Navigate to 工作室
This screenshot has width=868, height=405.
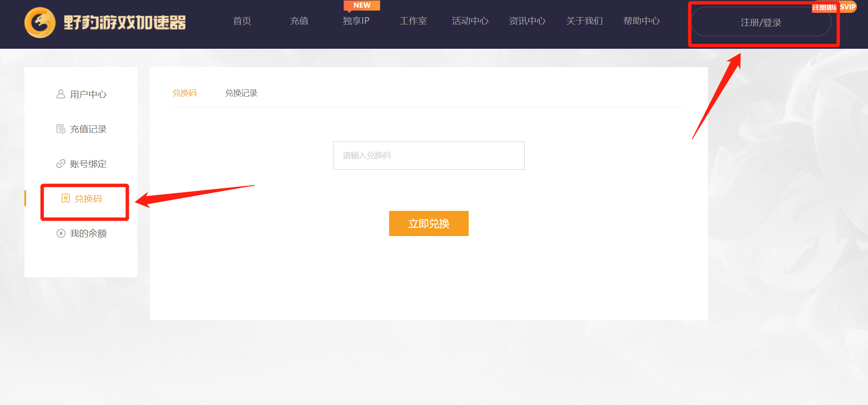click(413, 21)
